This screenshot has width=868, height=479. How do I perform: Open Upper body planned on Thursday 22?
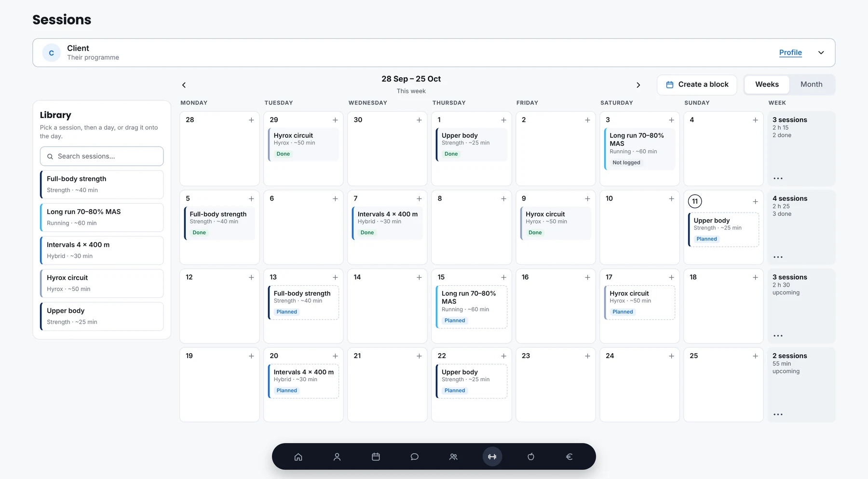pyautogui.click(x=472, y=381)
